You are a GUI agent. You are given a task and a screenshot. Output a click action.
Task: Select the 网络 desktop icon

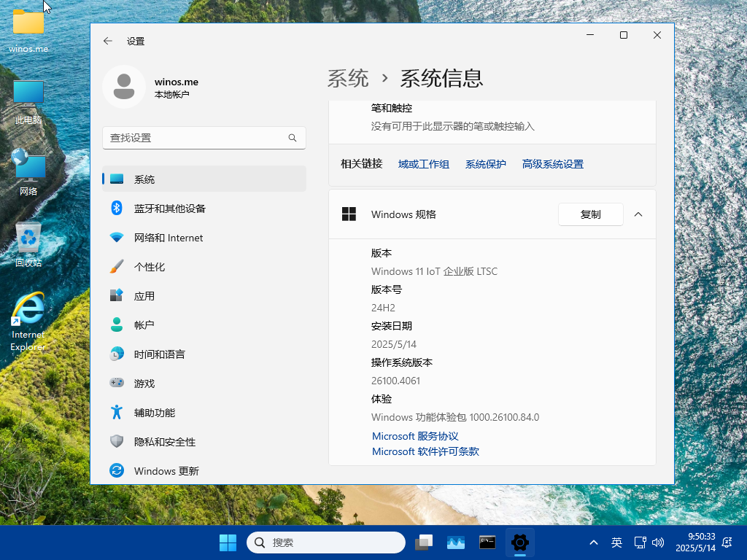click(x=28, y=172)
